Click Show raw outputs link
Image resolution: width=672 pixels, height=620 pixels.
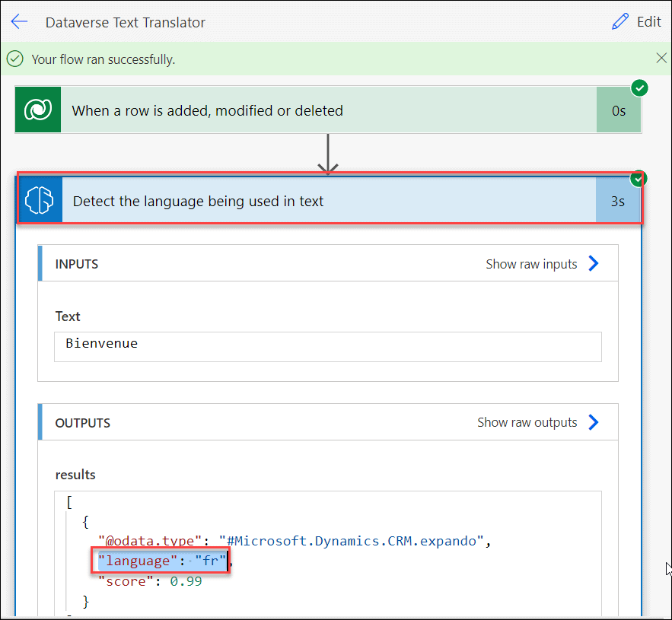click(527, 422)
